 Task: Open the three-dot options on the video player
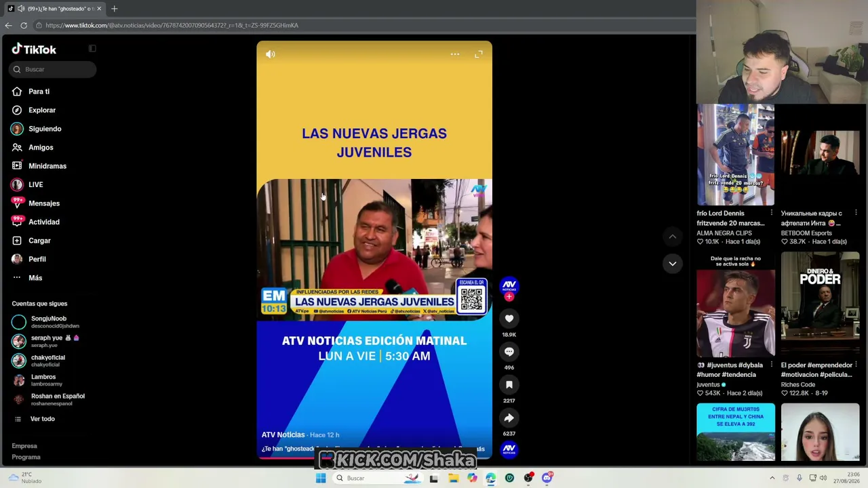pyautogui.click(x=455, y=54)
